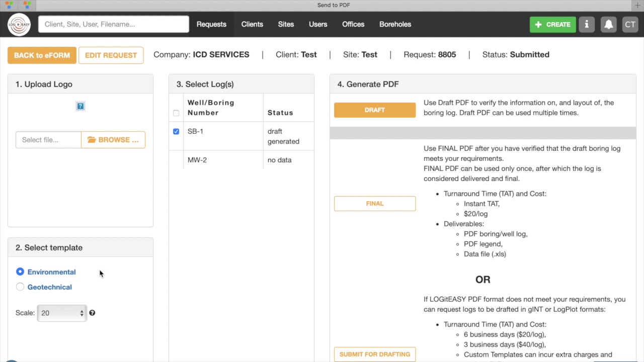Go to the Boreholes menu
This screenshot has width=644, height=362.
[395, 24]
